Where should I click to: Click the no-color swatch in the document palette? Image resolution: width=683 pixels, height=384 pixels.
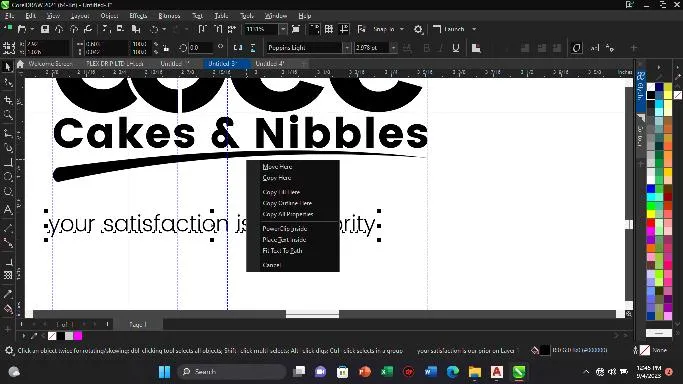[52, 336]
